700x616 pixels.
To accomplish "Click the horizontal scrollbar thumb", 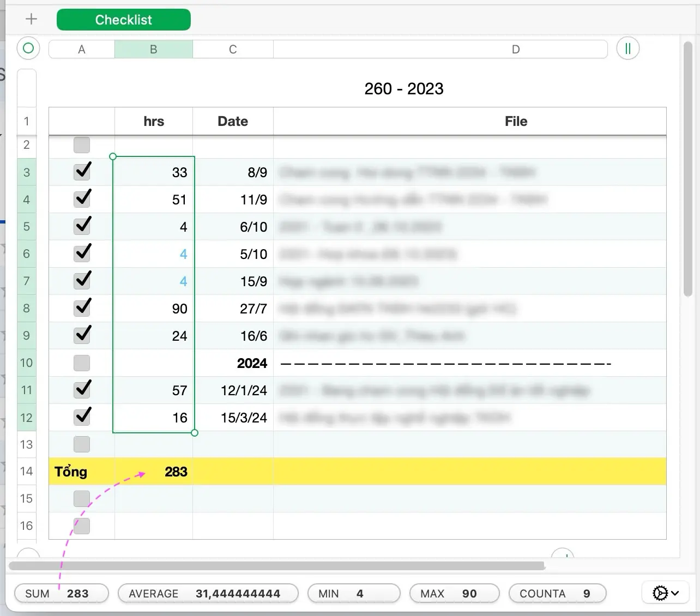I will (x=277, y=566).
